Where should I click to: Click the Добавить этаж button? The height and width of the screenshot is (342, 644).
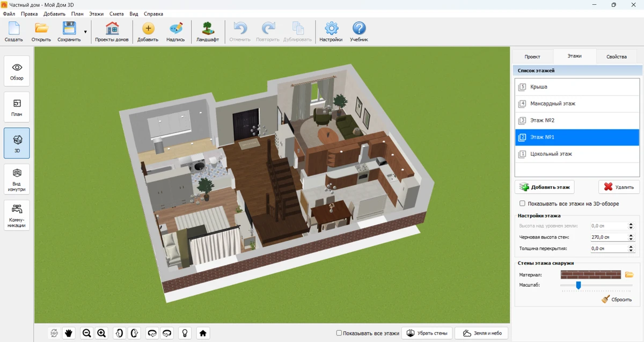point(544,187)
